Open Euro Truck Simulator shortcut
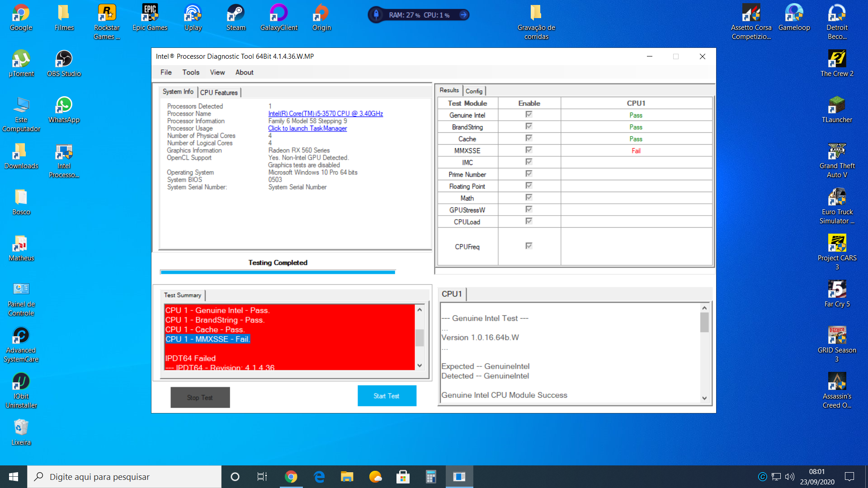Viewport: 868px width, 488px height. (837, 207)
